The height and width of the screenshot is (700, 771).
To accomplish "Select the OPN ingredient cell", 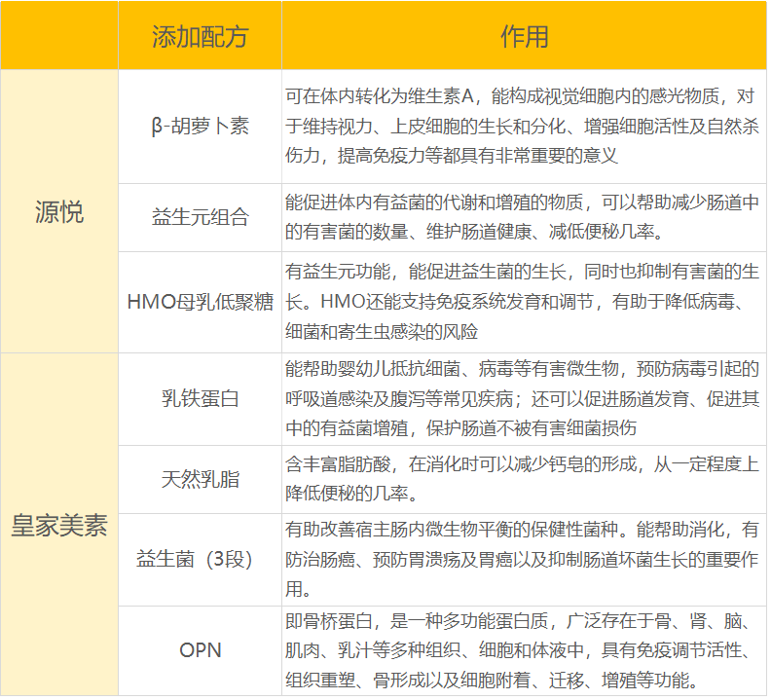I will tap(200, 649).
